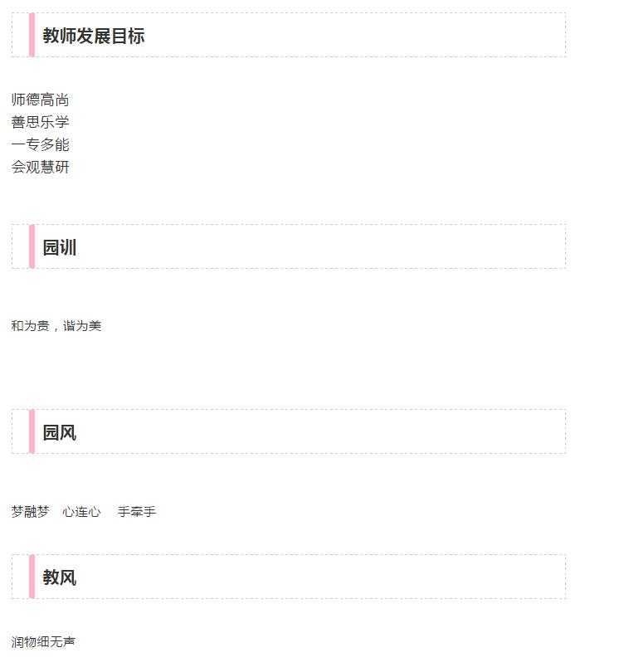This screenshot has width=619, height=672.
Task: Click the 善思乐学 text line
Action: [41, 122]
